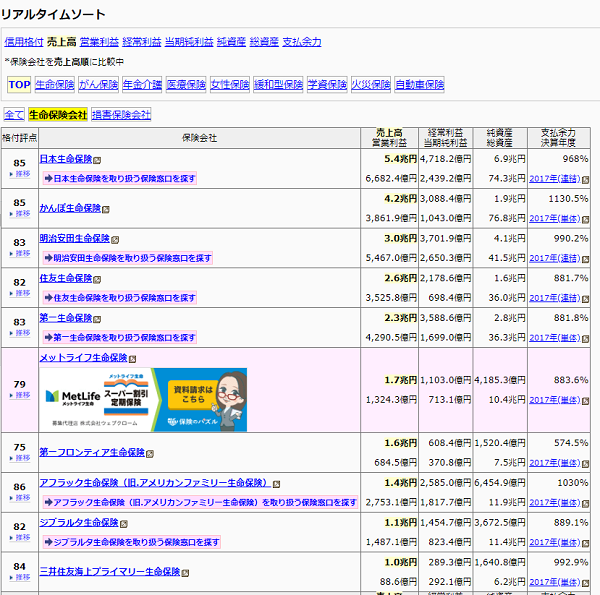Select the 生命保険会社 filter
The height and width of the screenshot is (595, 600).
tap(58, 114)
